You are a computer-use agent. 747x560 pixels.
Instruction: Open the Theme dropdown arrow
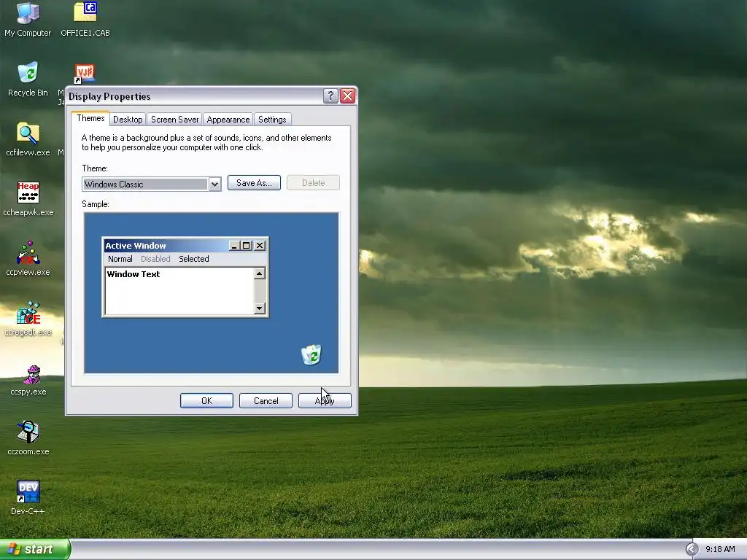click(x=215, y=184)
